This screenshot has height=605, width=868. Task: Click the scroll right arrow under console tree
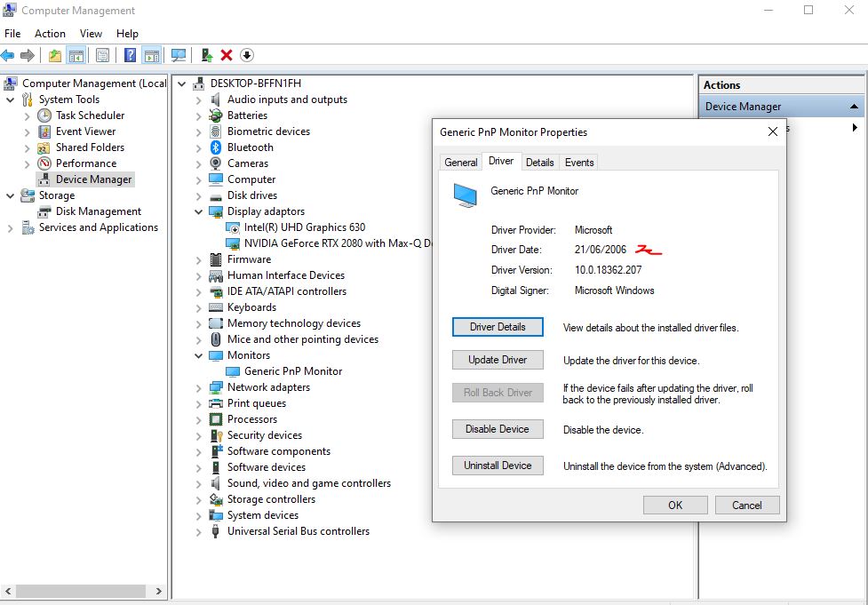[x=158, y=591]
